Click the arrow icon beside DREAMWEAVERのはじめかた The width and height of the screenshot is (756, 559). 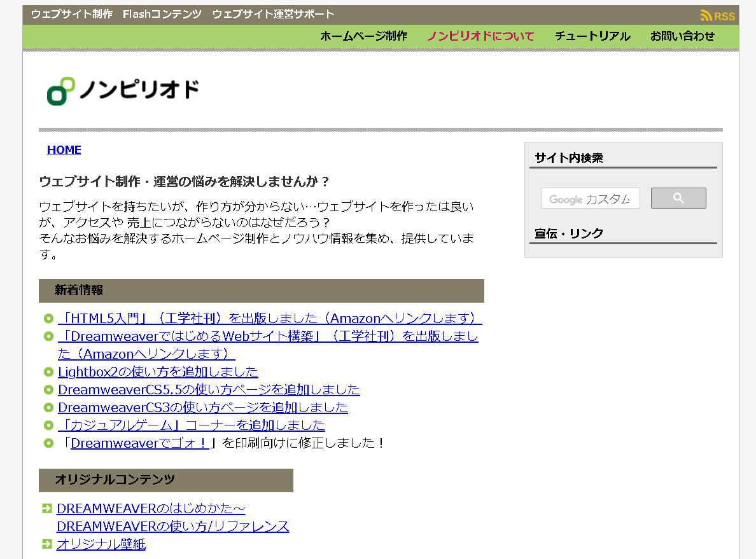(46, 508)
